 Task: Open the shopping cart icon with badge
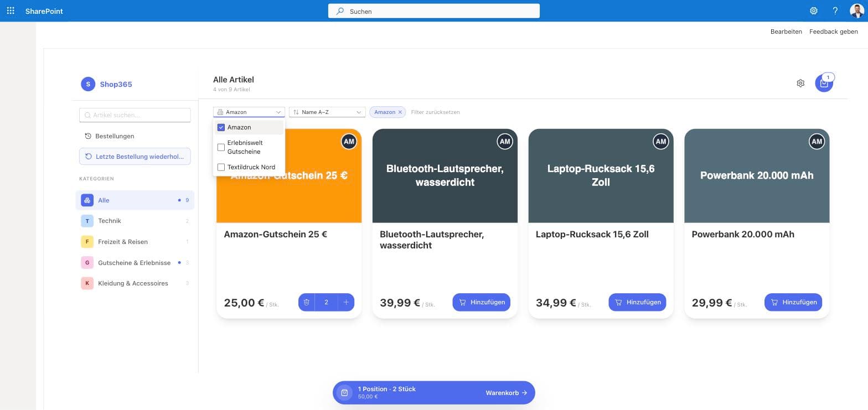pyautogui.click(x=824, y=83)
